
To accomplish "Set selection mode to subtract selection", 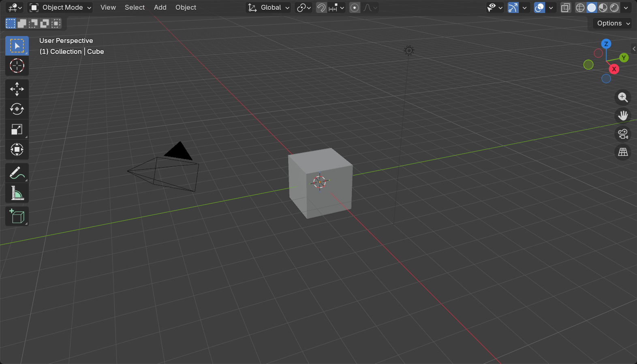I will pos(33,23).
